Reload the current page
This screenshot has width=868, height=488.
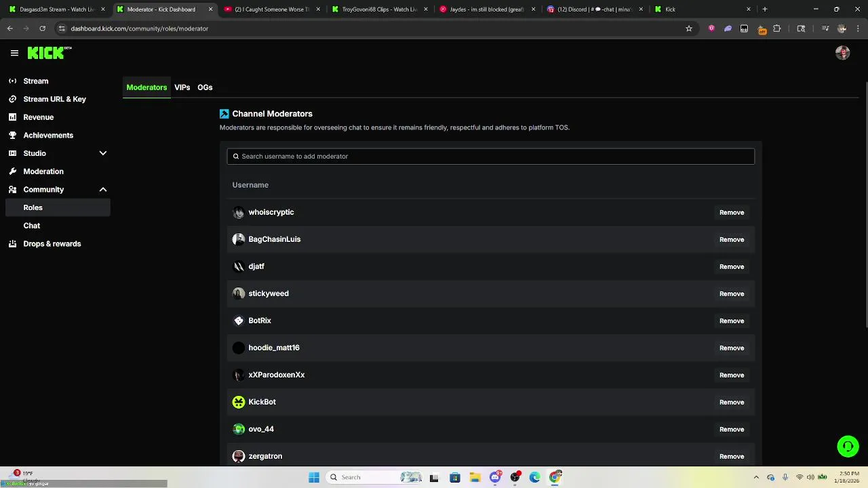(x=42, y=28)
